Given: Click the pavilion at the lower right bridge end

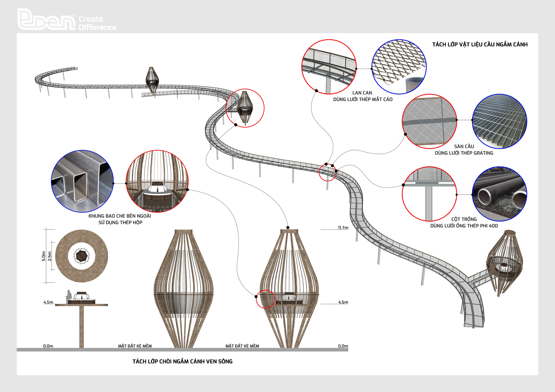Looking at the screenshot, I should [504, 263].
